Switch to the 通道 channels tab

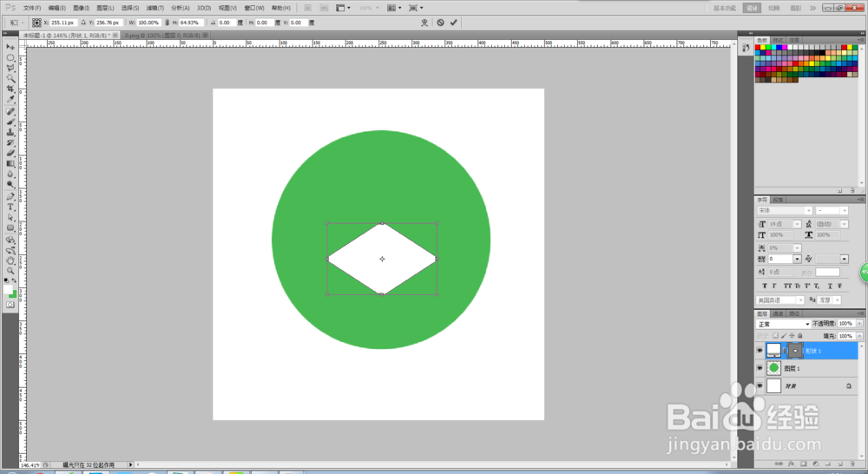click(779, 314)
